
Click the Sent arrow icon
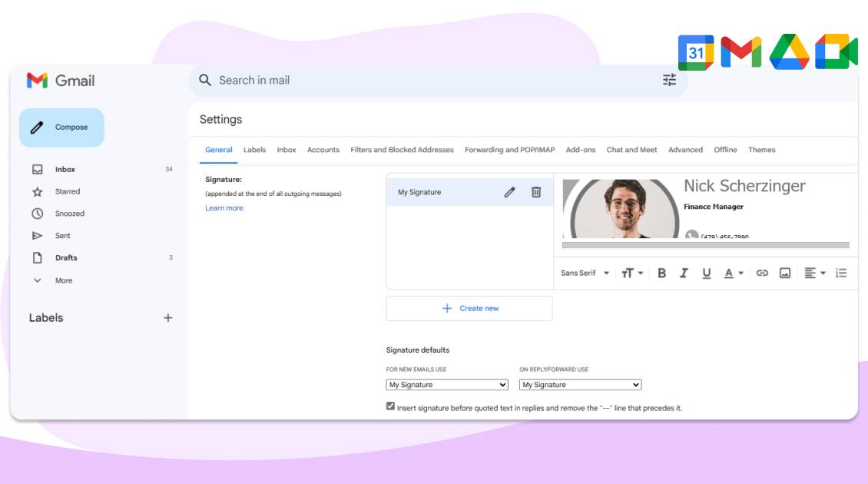click(37, 236)
